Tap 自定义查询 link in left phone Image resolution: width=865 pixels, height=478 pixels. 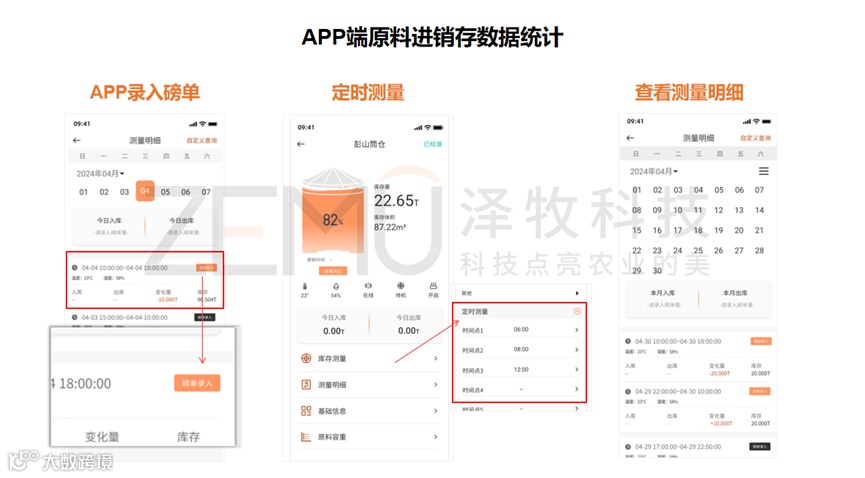(202, 140)
